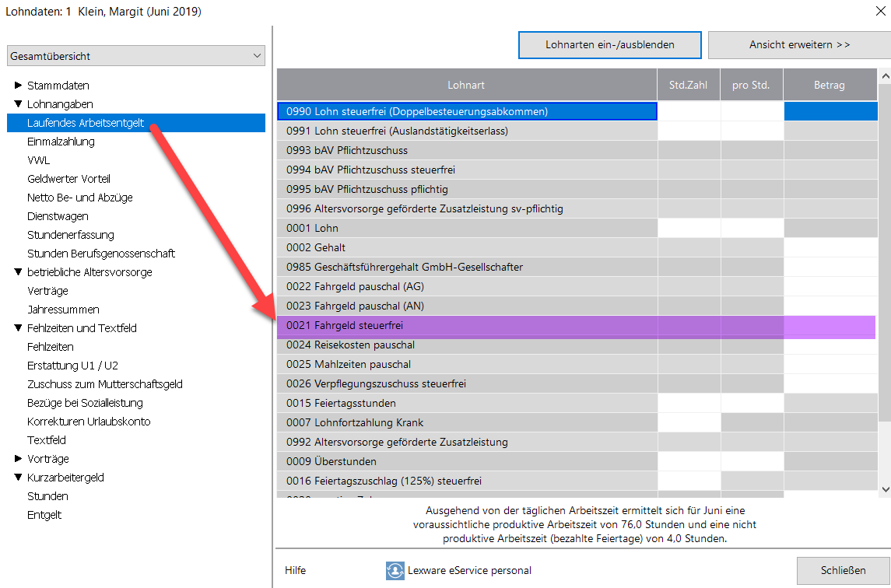Collapse the Kurzarbeitergeld tree node

click(18, 478)
